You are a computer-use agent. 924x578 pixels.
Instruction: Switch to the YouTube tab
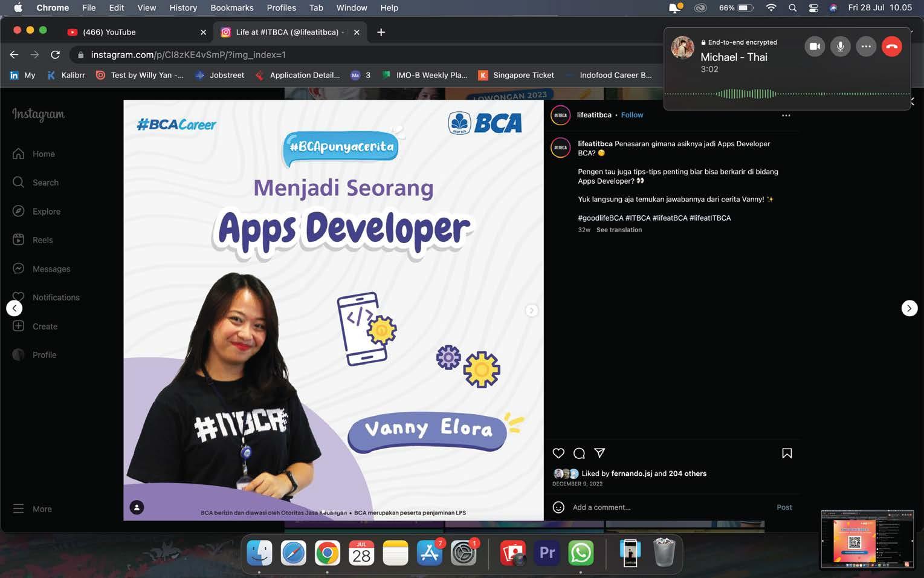135,32
